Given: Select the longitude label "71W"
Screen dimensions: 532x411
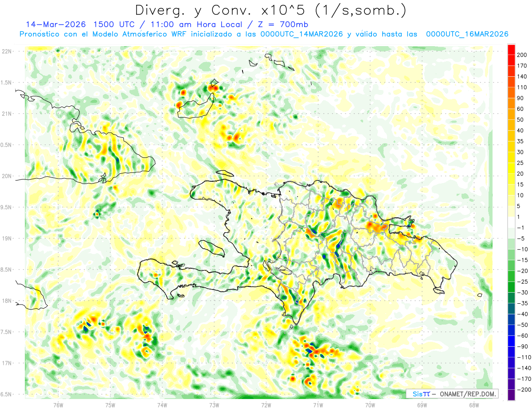Looking at the screenshot, I should (x=318, y=405).
